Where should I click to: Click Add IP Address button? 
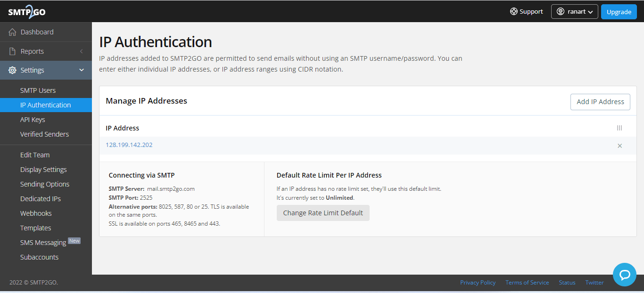pyautogui.click(x=600, y=102)
